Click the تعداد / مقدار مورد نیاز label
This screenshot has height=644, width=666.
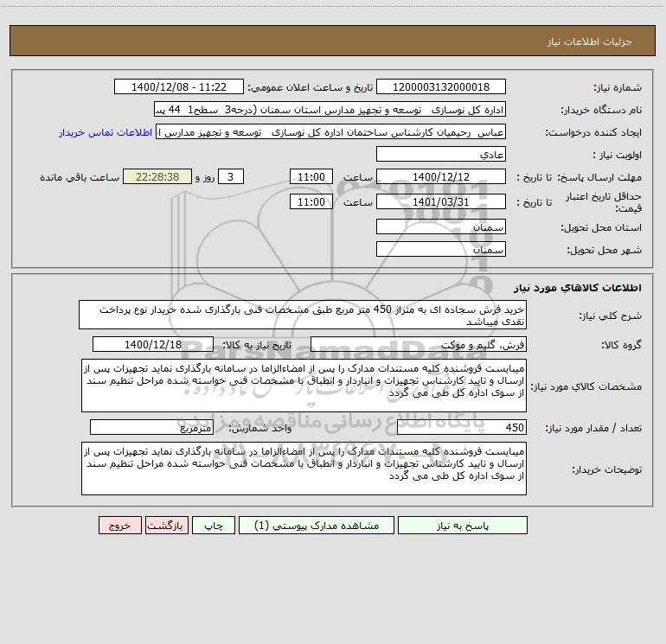click(x=593, y=428)
